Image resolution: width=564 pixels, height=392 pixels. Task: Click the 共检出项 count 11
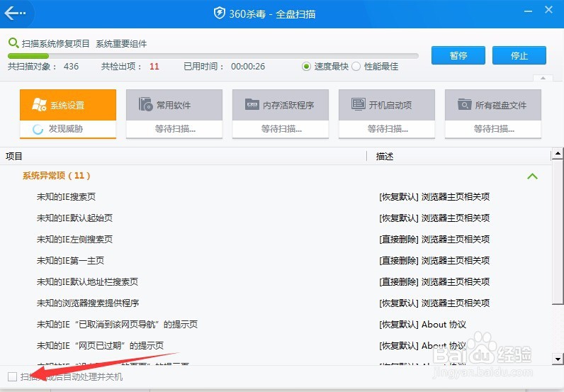(154, 67)
